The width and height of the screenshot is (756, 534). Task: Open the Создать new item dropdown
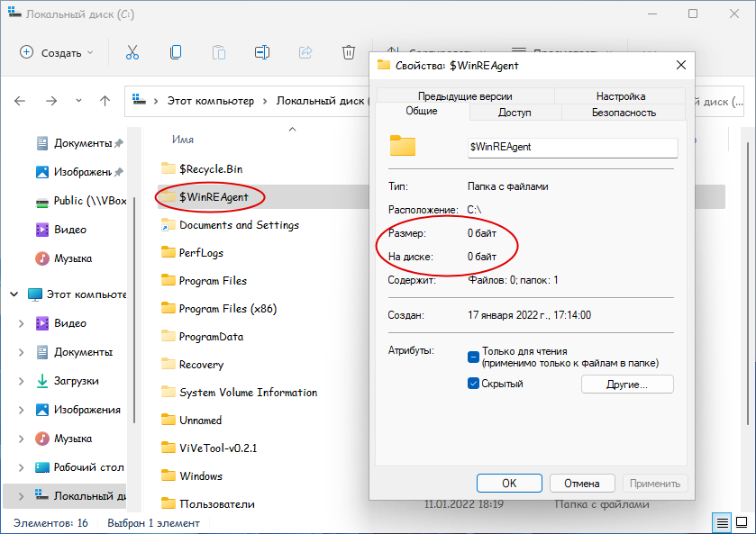(57, 52)
